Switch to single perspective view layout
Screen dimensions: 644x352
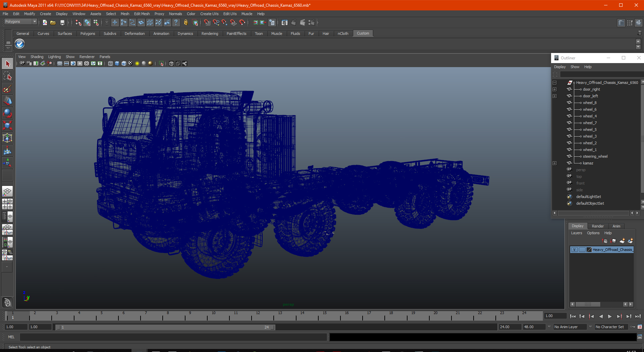[x=7, y=192]
